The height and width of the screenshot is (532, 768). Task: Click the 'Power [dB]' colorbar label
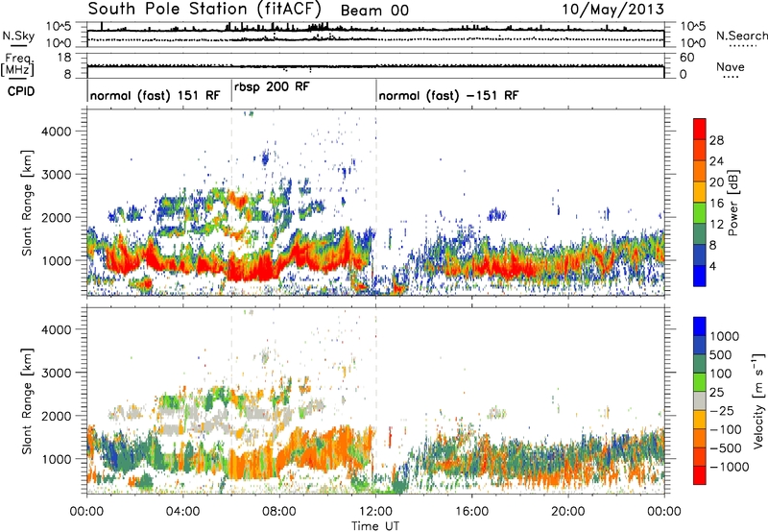[x=732, y=203]
